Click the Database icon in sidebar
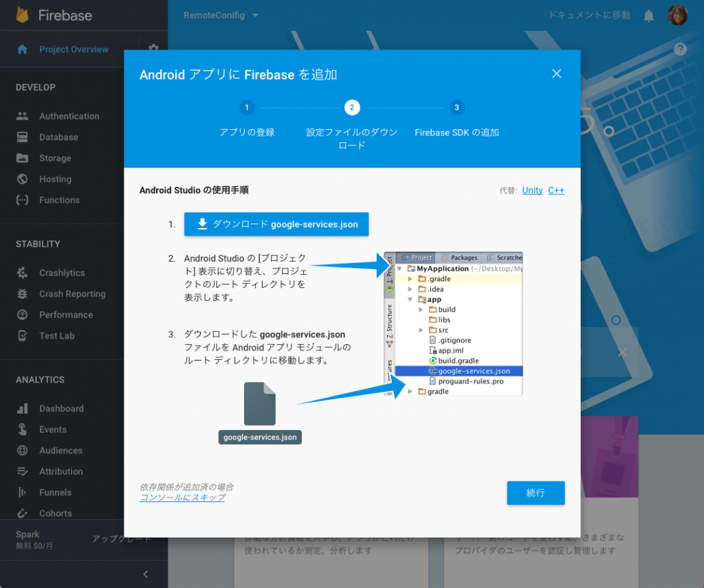704x588 pixels. pos(22,137)
